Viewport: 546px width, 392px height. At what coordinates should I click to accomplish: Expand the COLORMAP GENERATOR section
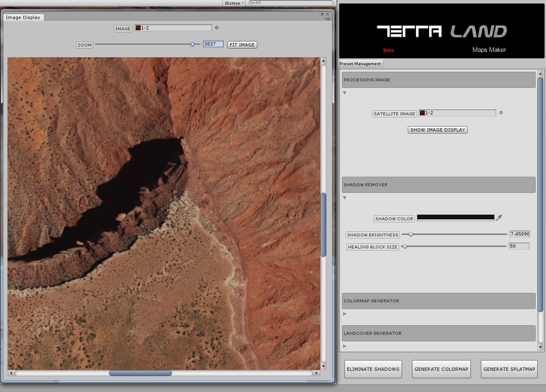(x=344, y=314)
